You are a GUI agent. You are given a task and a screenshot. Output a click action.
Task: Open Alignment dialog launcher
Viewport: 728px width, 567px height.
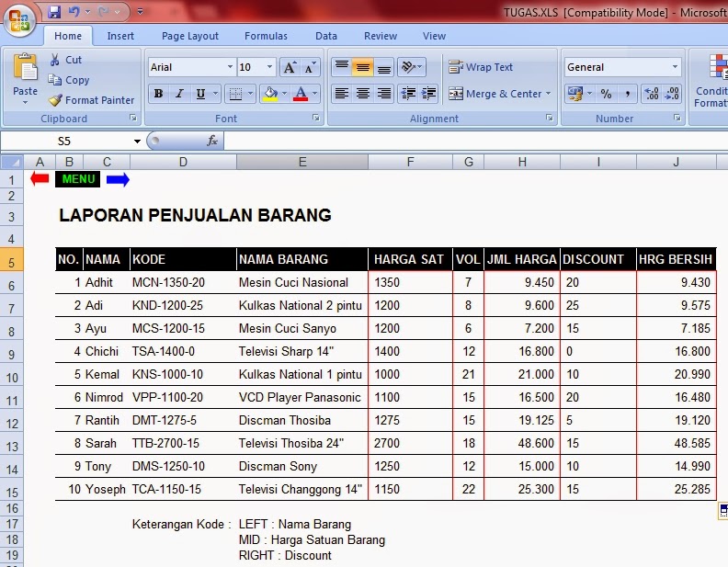point(550,119)
